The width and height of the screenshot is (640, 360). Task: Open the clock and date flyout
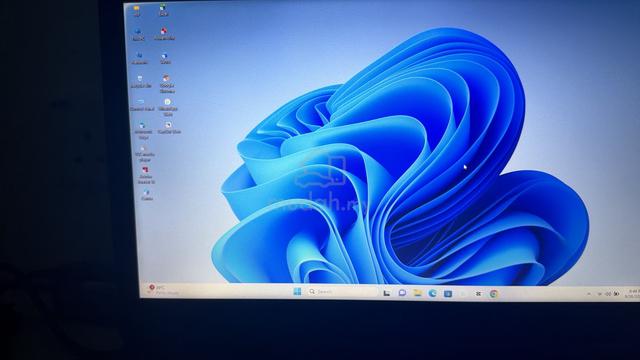coord(633,294)
